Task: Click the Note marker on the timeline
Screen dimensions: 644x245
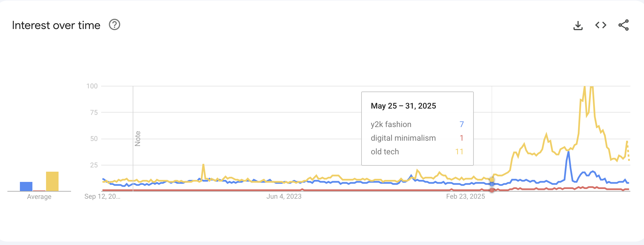Action: coord(138,139)
